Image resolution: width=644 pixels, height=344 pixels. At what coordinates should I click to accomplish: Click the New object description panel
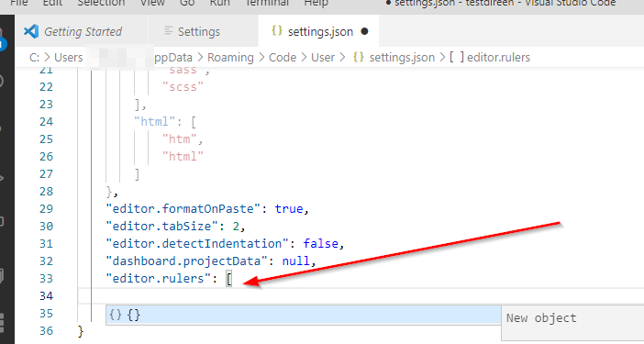[x=572, y=323]
